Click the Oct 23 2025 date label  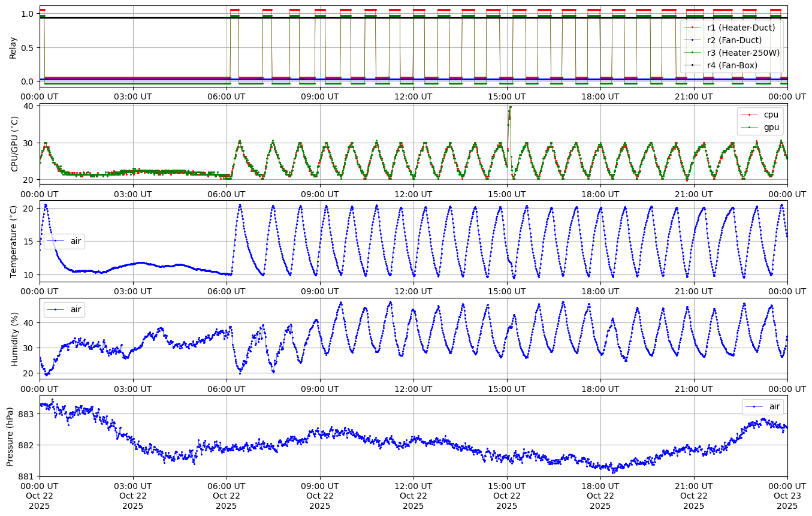787,496
